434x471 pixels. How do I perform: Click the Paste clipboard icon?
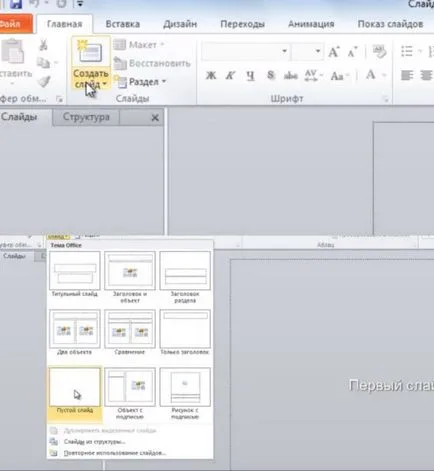point(13,52)
